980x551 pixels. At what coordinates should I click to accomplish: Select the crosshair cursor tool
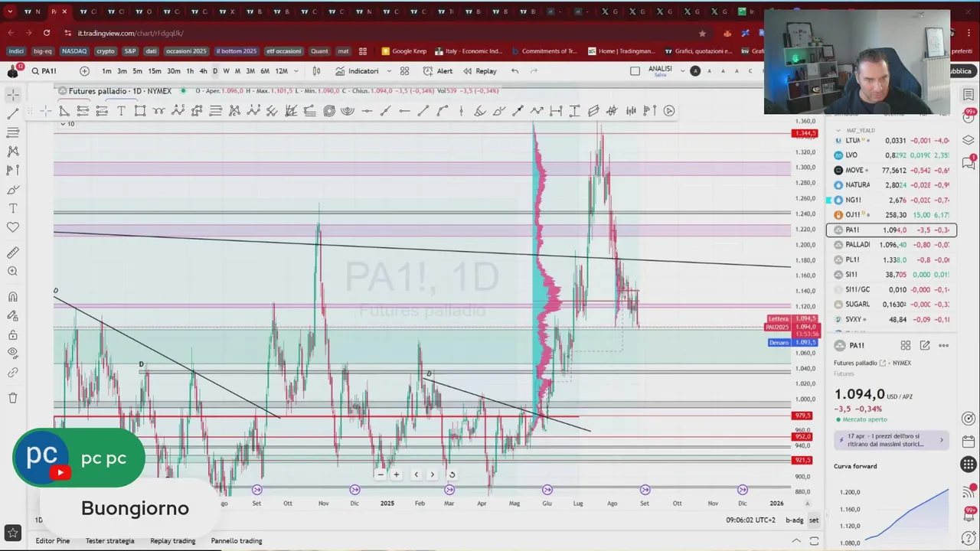click(x=13, y=95)
